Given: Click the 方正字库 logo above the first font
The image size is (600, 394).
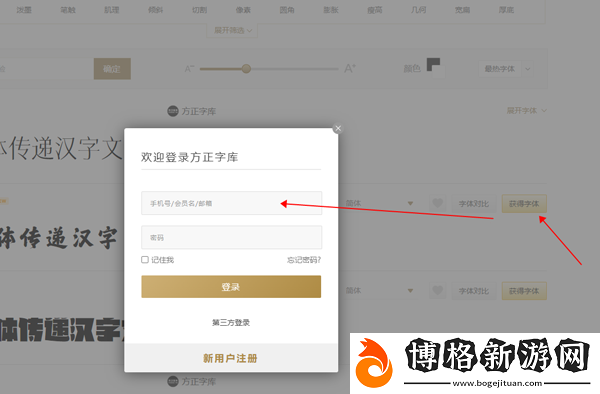Looking at the screenshot, I should pos(192,111).
